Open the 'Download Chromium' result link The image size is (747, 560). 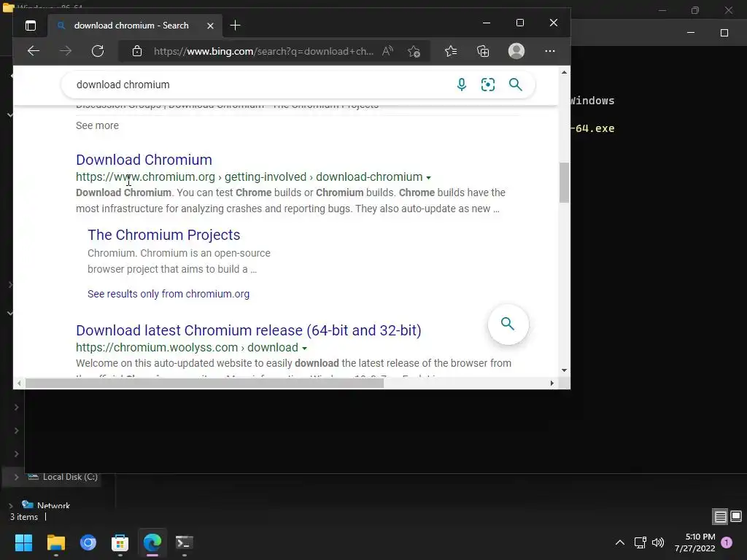[144, 160]
